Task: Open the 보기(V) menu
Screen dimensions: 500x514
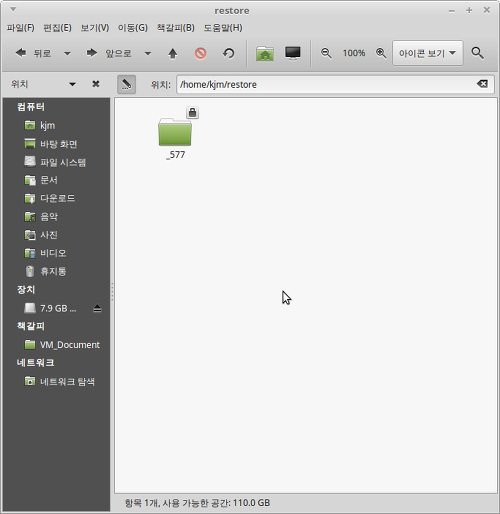Action: tap(95, 28)
